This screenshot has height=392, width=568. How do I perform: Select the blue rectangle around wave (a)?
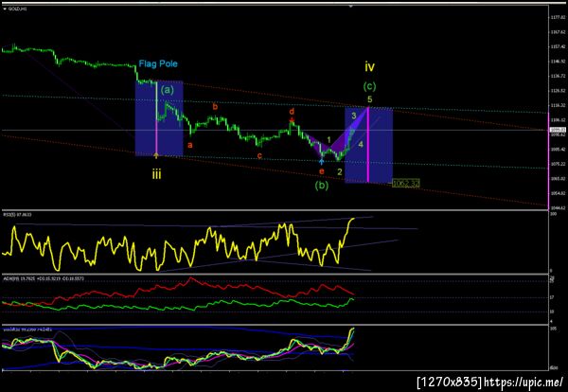point(159,118)
